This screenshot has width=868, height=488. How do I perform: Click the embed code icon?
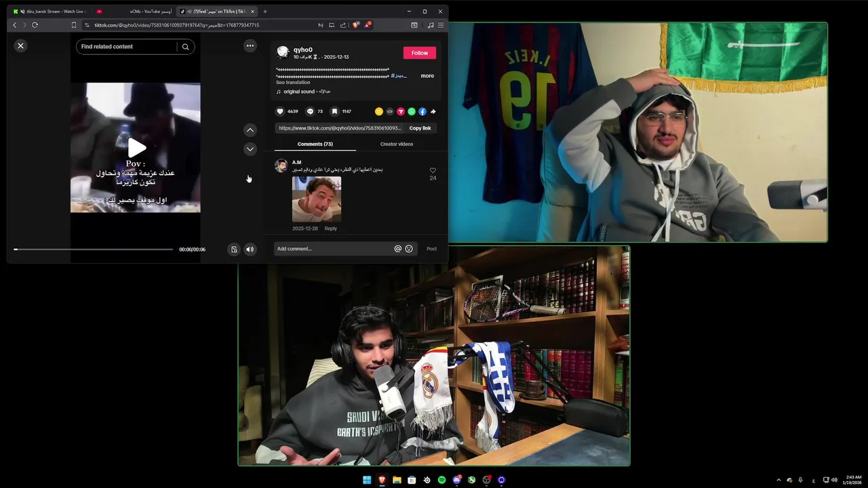coord(390,111)
